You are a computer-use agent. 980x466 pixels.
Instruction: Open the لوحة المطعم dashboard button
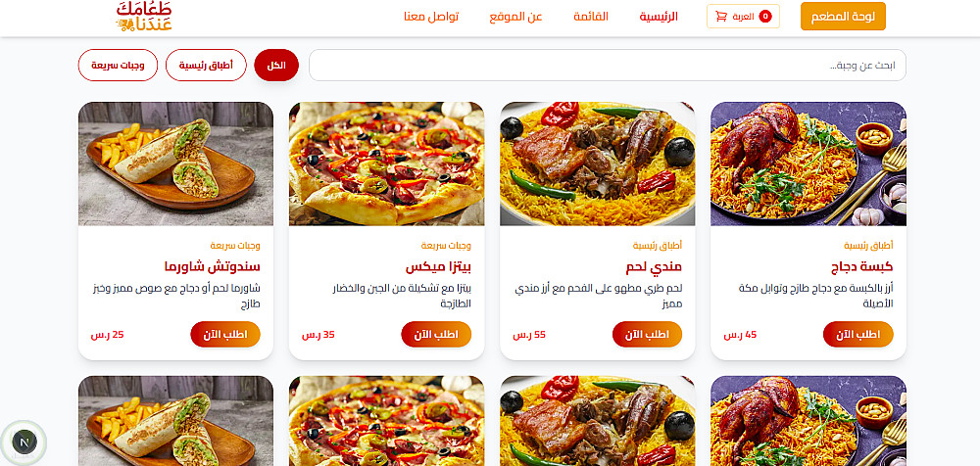tap(843, 17)
